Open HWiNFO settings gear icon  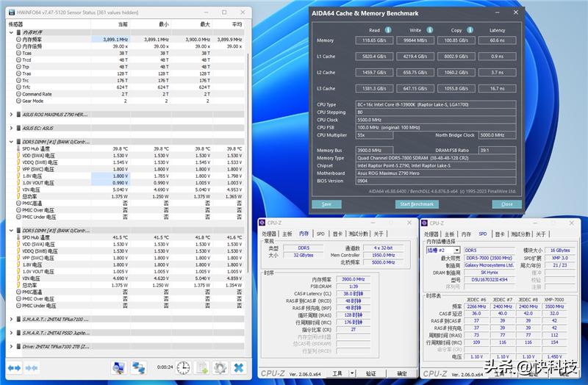tap(220, 367)
